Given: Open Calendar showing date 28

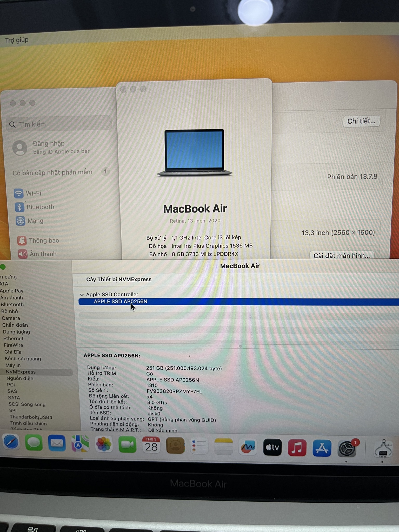Looking at the screenshot, I should coord(151,445).
